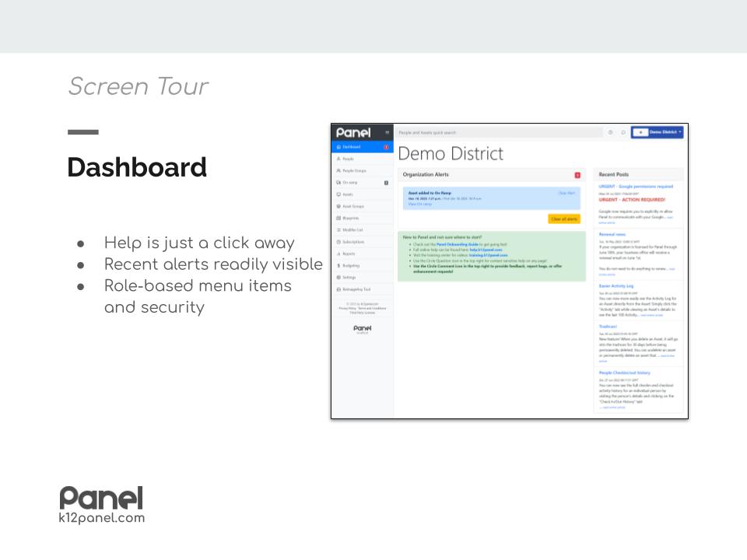Open the People Checkin/out history post
This screenshot has width=747, height=560.
[x=624, y=373]
